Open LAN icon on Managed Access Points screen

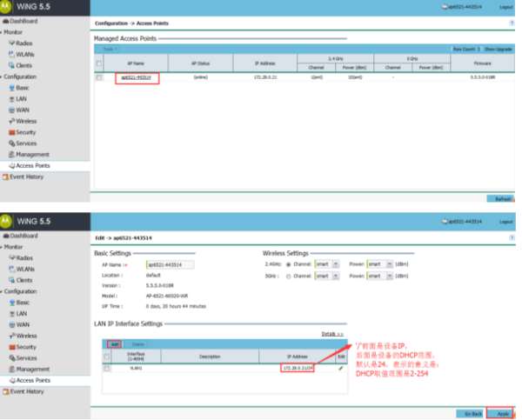pos(12,99)
